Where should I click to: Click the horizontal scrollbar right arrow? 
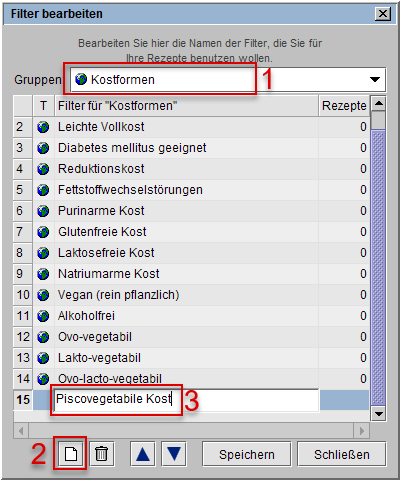[362, 431]
